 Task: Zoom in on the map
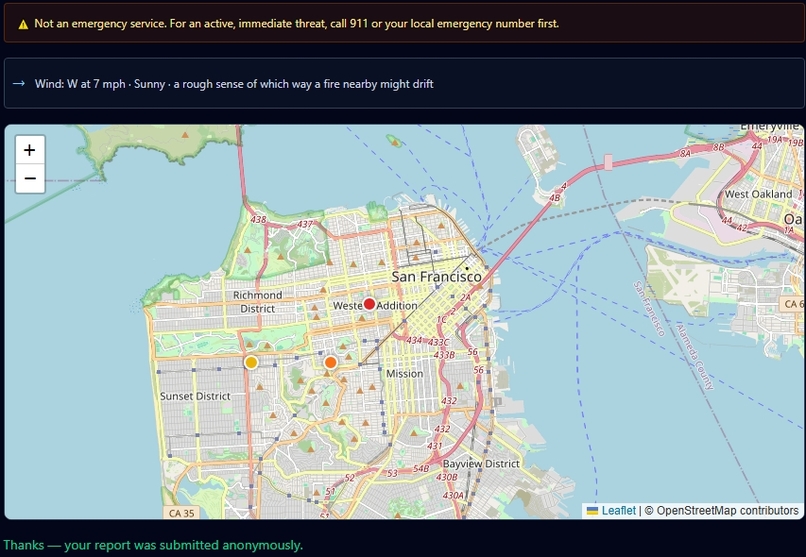pyautogui.click(x=30, y=150)
